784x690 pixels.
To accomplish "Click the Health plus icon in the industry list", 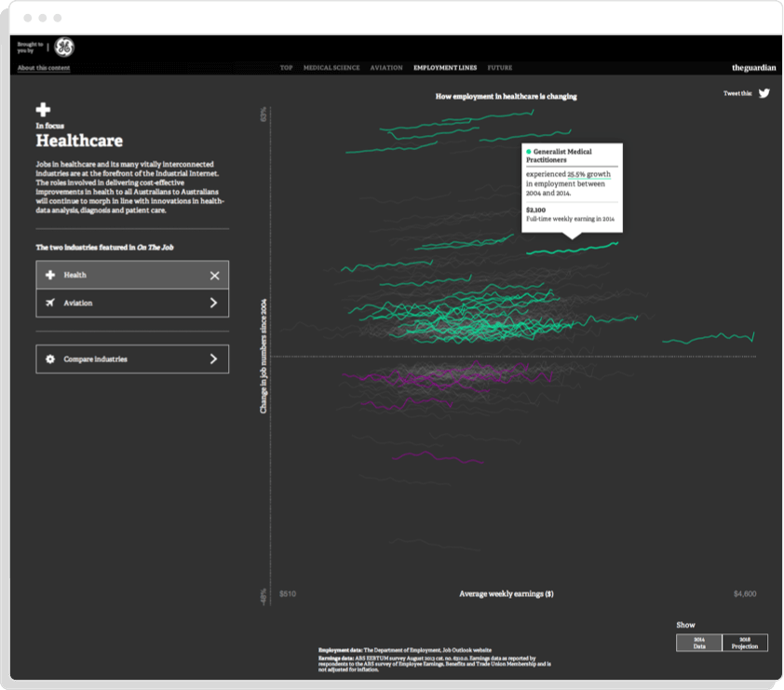I will click(x=49, y=276).
